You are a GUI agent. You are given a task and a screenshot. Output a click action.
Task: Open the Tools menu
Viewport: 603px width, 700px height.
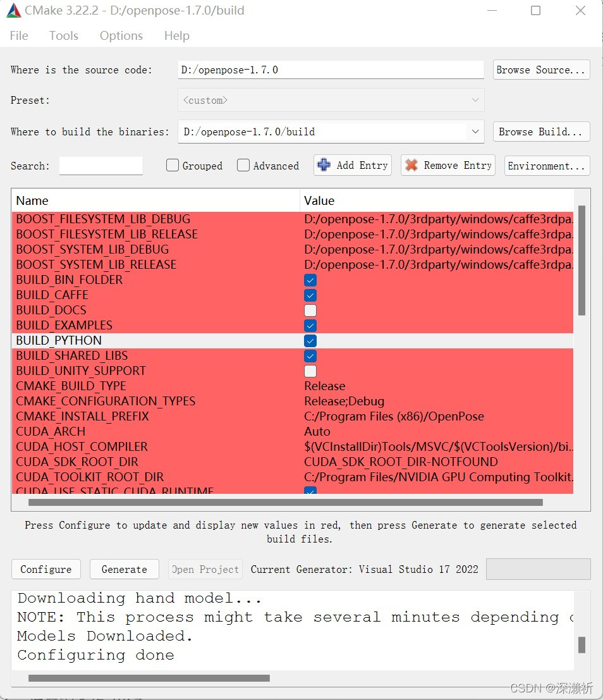click(63, 35)
